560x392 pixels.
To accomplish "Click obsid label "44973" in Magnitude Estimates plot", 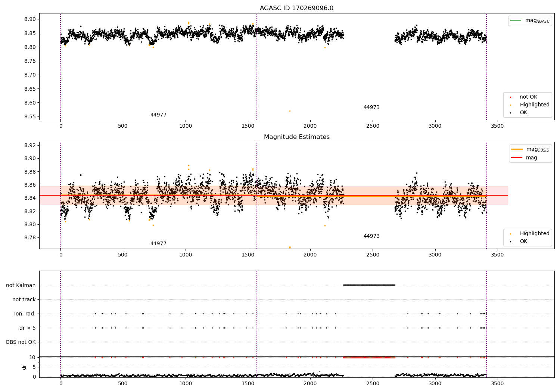I will pos(371,236).
